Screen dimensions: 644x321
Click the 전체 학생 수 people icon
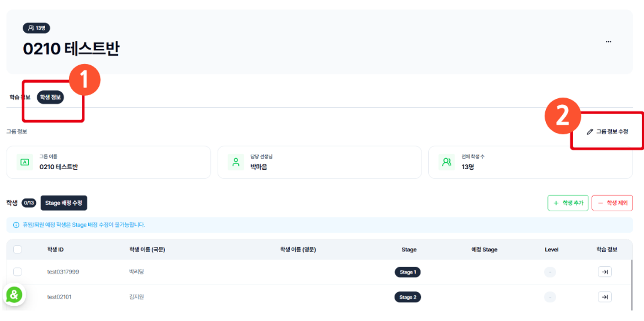tap(447, 162)
